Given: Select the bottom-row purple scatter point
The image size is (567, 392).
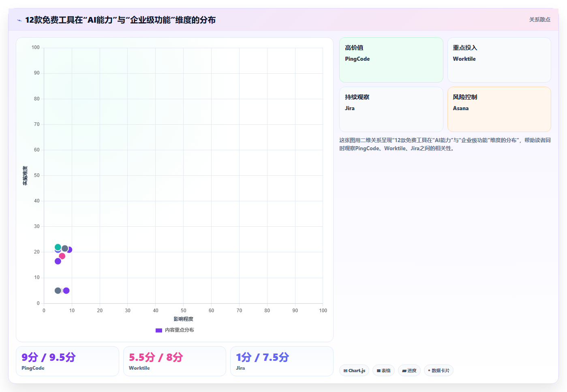Looking at the screenshot, I should tap(66, 291).
